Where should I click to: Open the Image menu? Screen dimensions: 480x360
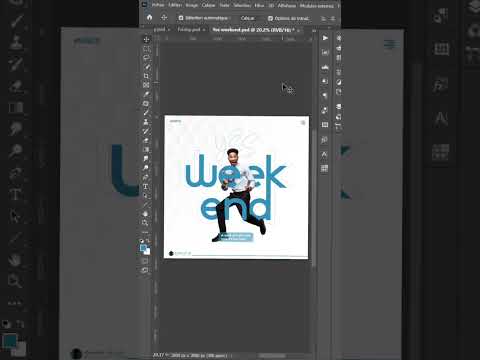(192, 5)
